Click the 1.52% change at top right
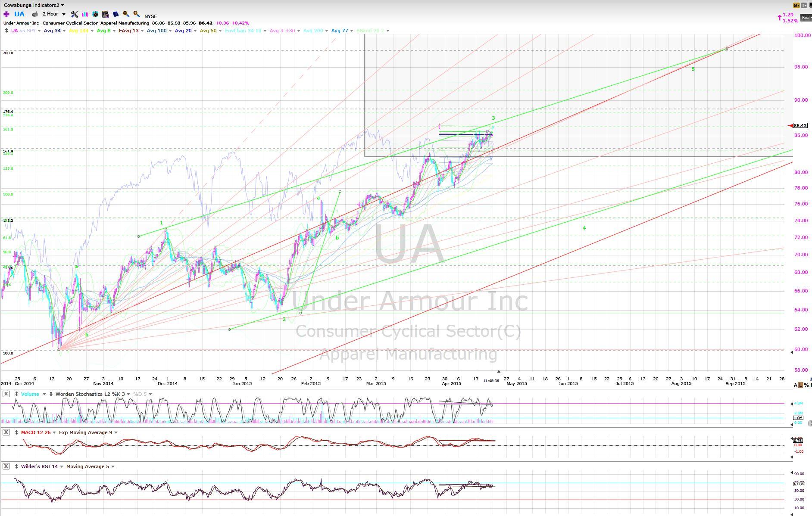The width and height of the screenshot is (812, 516). [x=790, y=20]
